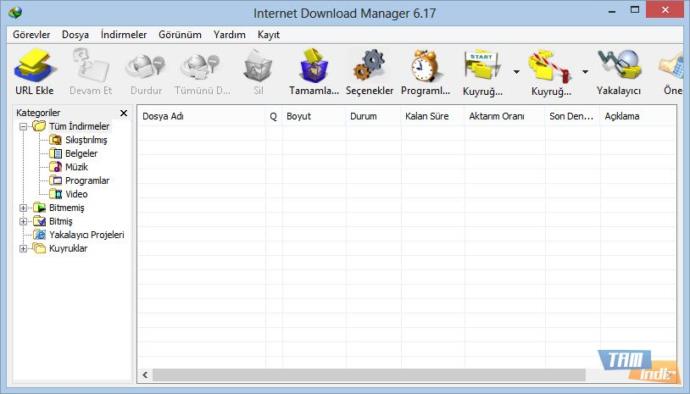
Task: Close the Kategoriler panel
Action: pyautogui.click(x=124, y=113)
